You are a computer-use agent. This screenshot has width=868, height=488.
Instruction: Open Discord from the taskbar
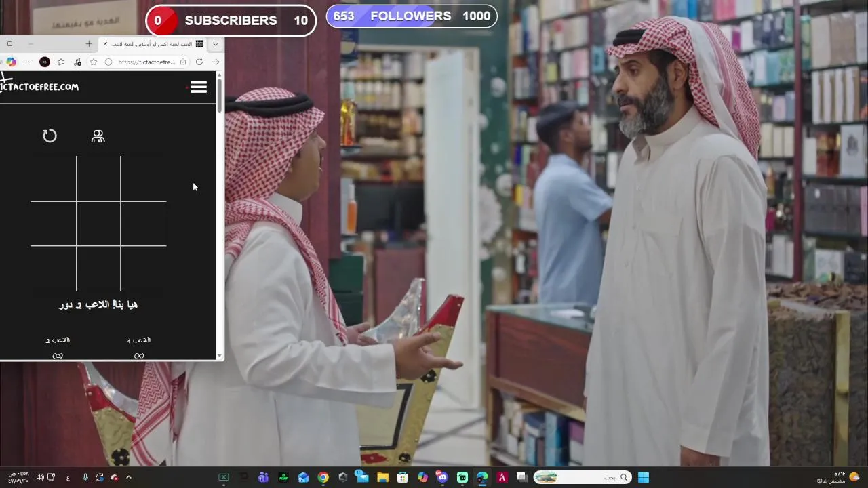click(x=442, y=477)
